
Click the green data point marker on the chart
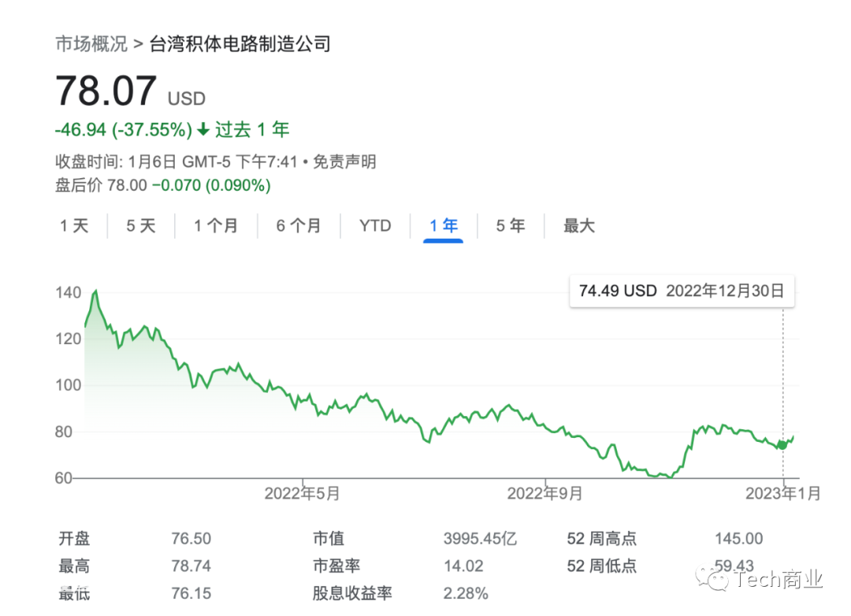(x=782, y=445)
